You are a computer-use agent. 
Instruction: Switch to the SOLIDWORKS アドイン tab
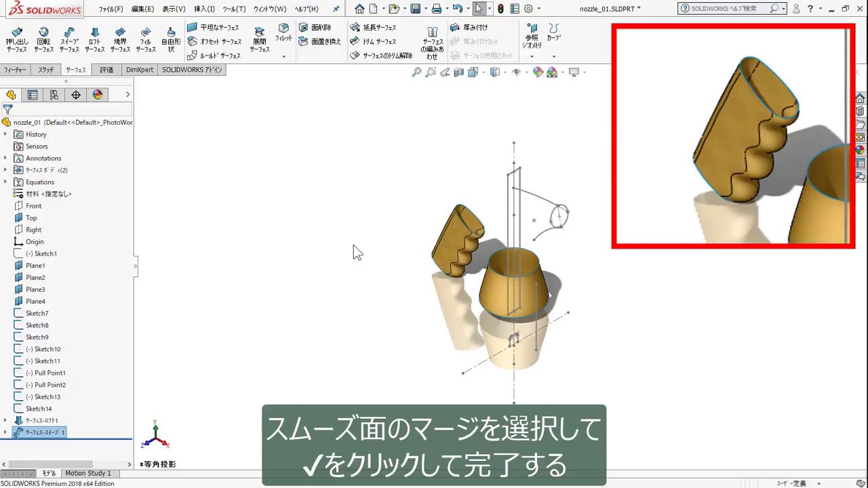click(192, 70)
